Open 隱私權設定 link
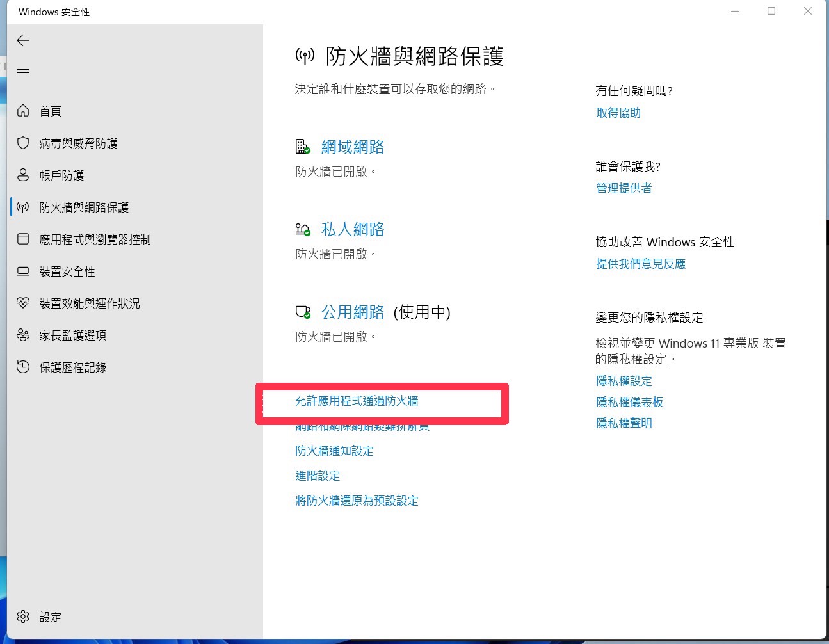The width and height of the screenshot is (829, 644). point(624,381)
